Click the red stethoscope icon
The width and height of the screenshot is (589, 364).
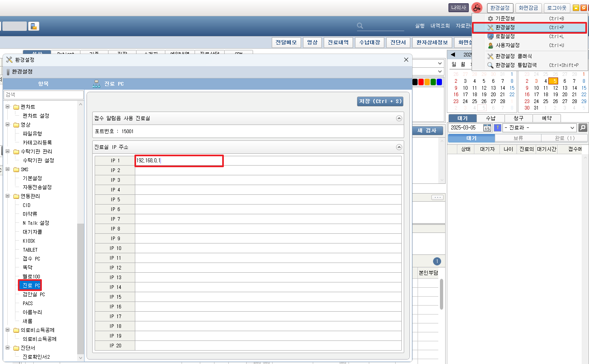476,8
